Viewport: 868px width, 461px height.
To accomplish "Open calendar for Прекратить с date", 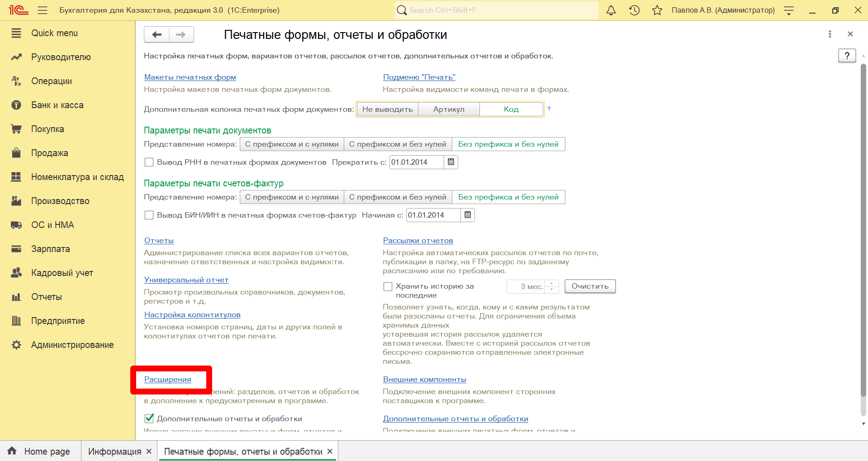I will pyautogui.click(x=451, y=162).
